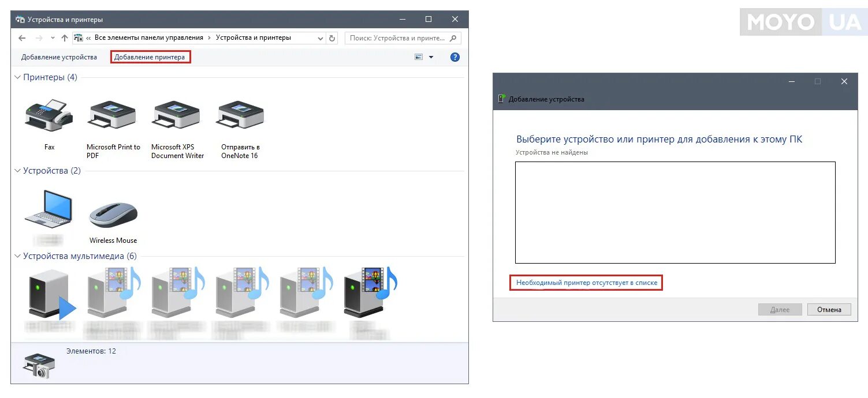Image resolution: width=868 pixels, height=398 pixels.
Task: Maximize the Devices and Printers window
Action: (x=428, y=19)
